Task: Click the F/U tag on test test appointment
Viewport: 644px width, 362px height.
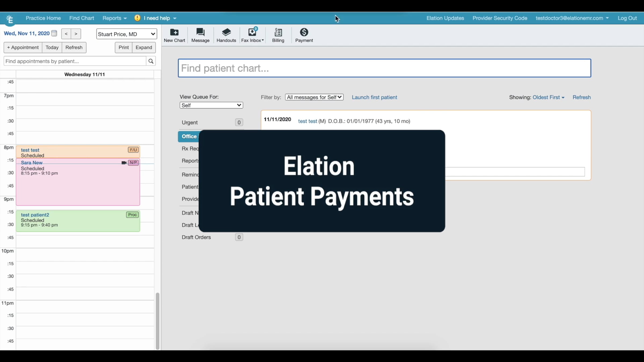Action: tap(133, 150)
